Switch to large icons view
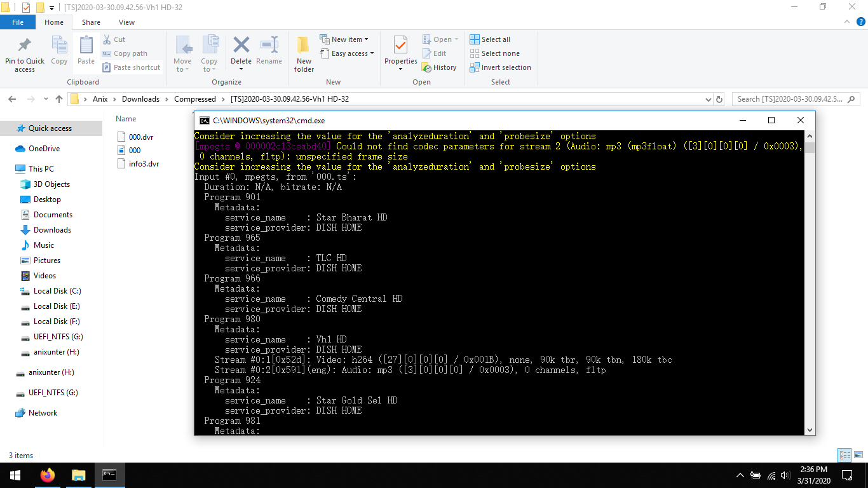This screenshot has height=488, width=868. 858,455
